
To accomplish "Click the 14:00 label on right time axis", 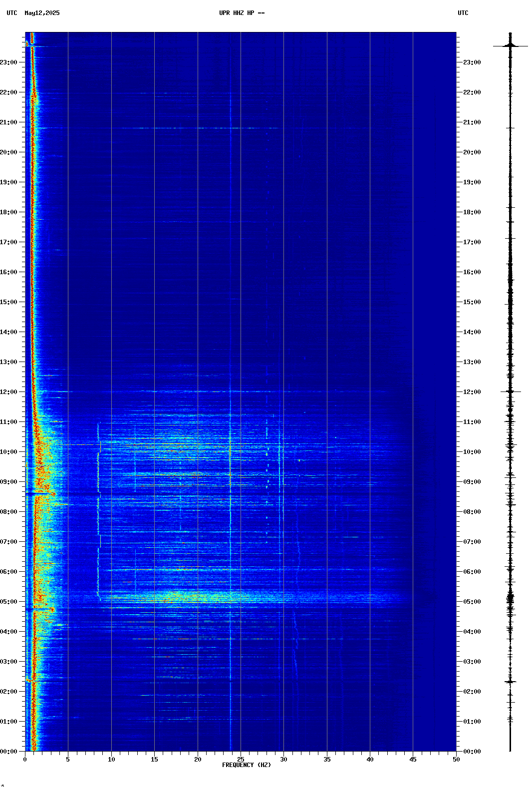I will (x=472, y=332).
